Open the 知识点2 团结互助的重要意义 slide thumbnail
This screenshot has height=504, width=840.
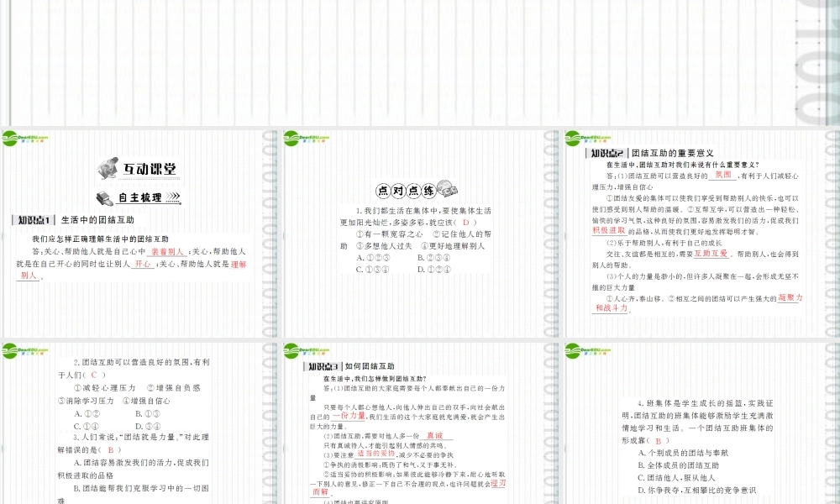[x=701, y=234]
